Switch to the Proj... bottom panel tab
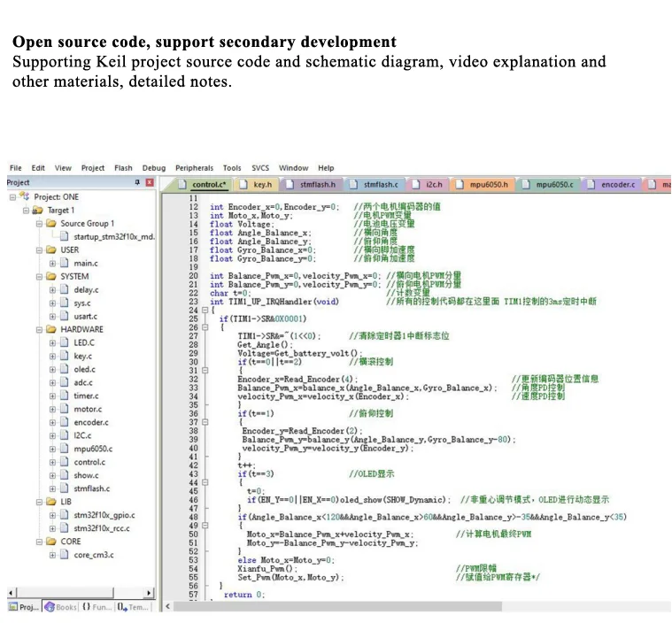672x638 pixels. tap(24, 607)
